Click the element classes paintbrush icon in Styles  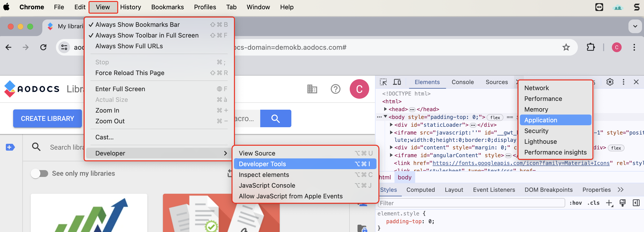623,203
